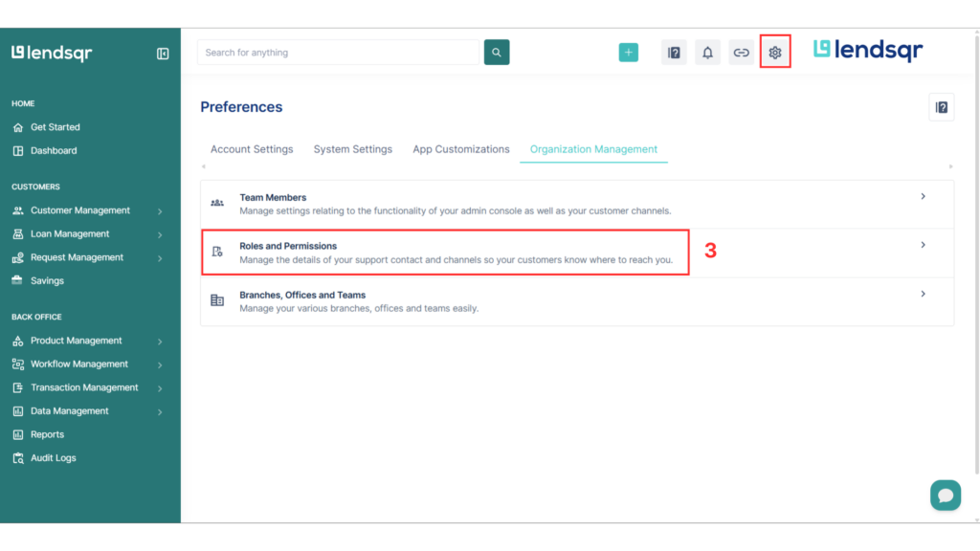980x551 pixels.
Task: Click the settings gear icon
Action: tap(774, 53)
